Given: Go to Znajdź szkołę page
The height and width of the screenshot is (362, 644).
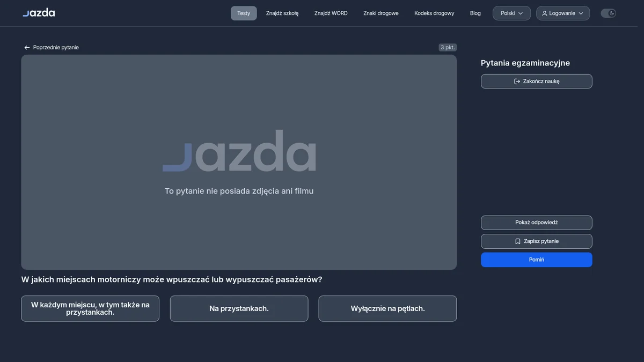Looking at the screenshot, I should click(x=282, y=13).
